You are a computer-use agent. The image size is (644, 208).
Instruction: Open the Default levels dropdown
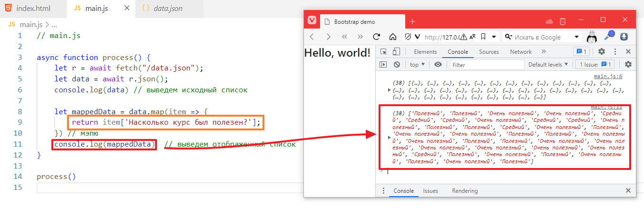click(548, 65)
